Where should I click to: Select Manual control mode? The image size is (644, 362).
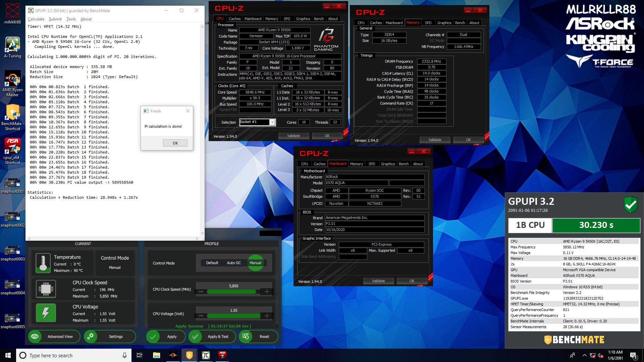(255, 263)
